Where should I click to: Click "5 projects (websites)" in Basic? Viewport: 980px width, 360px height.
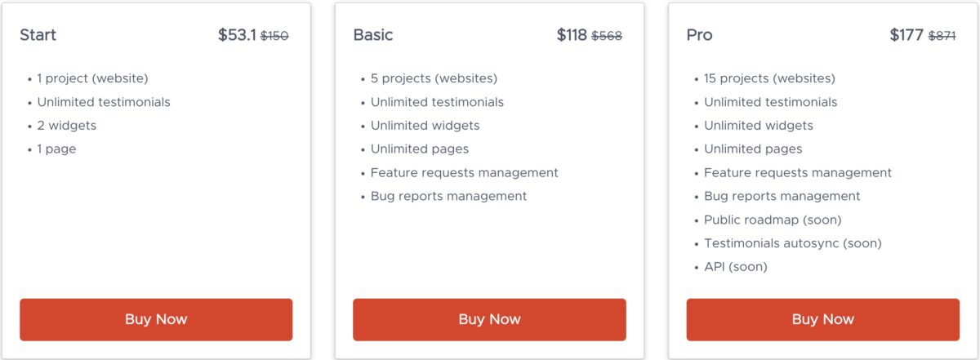434,78
